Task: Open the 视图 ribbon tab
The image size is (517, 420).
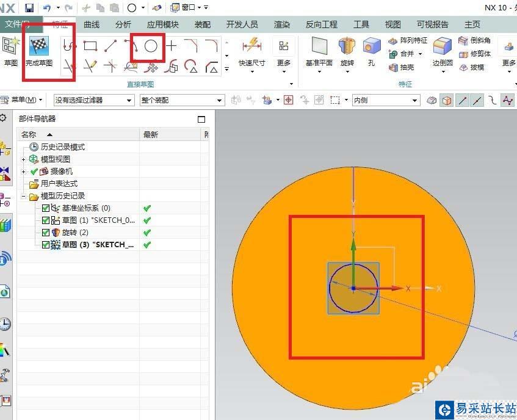Action: click(393, 24)
